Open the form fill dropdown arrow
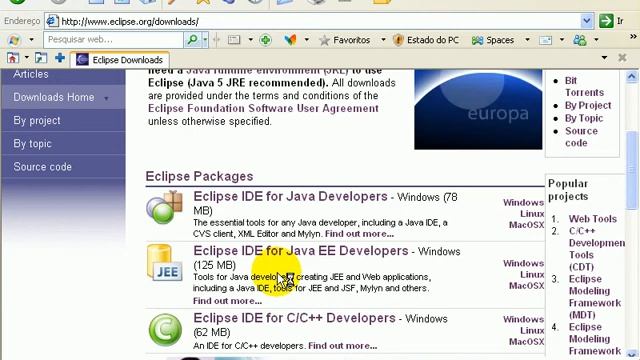The height and width of the screenshot is (360, 640). click(251, 40)
